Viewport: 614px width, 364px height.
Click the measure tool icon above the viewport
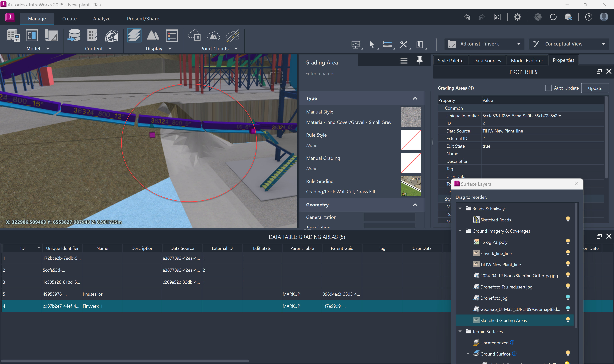coord(388,44)
